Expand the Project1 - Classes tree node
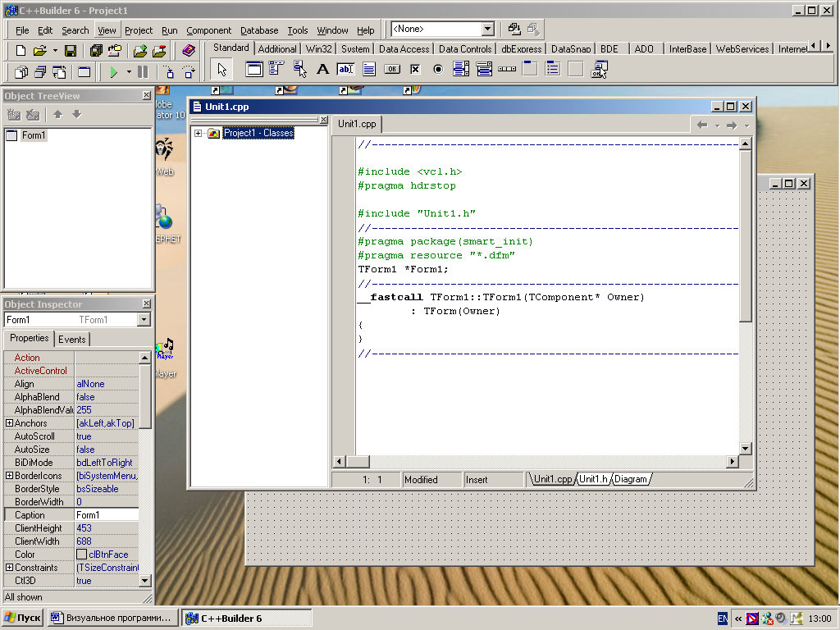Viewport: 840px width, 630px height. click(x=199, y=133)
